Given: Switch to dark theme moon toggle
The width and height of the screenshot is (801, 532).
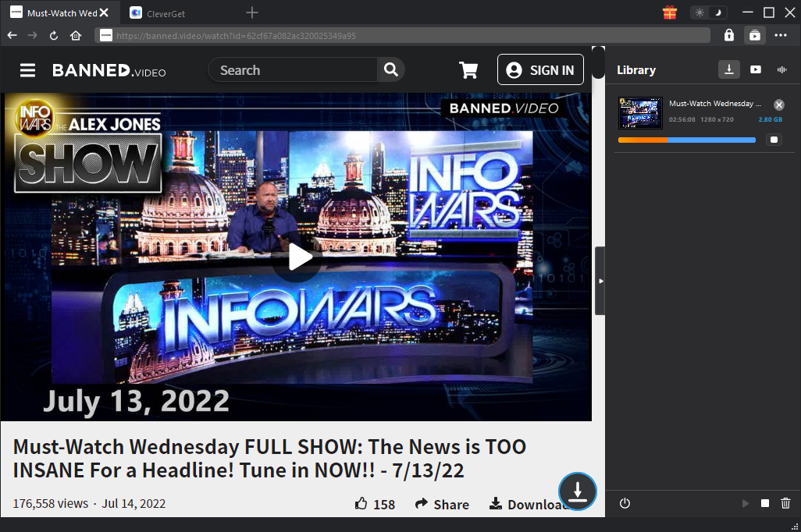Looking at the screenshot, I should pos(718,12).
